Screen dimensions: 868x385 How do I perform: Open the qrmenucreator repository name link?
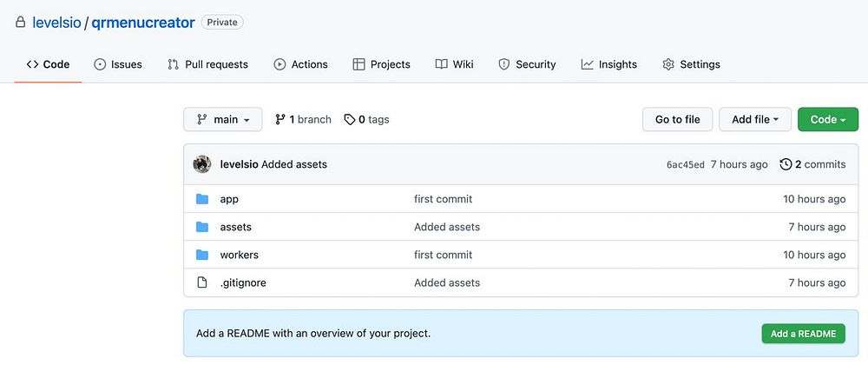pyautogui.click(x=143, y=23)
